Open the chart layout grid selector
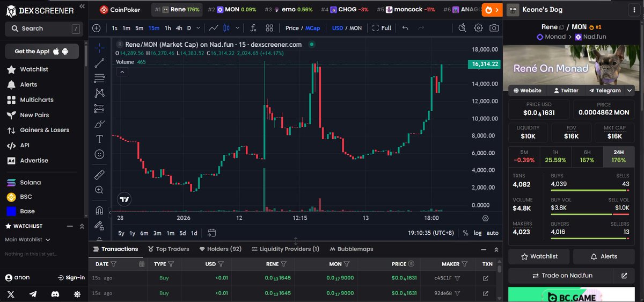644x302 pixels. [269, 28]
